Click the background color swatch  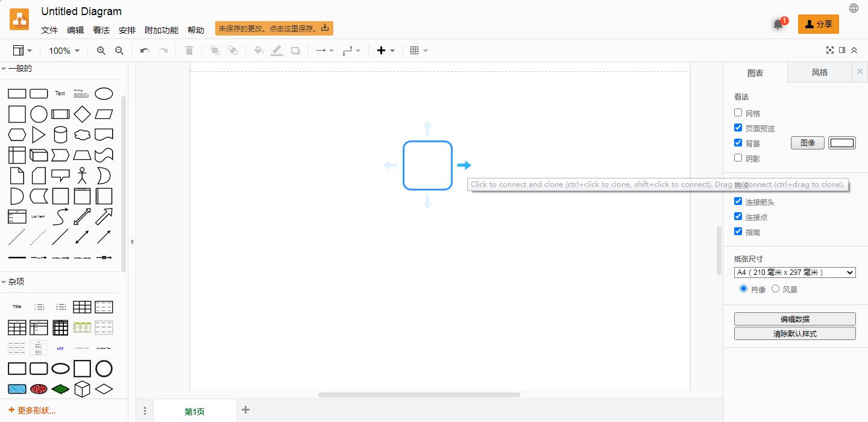(842, 143)
